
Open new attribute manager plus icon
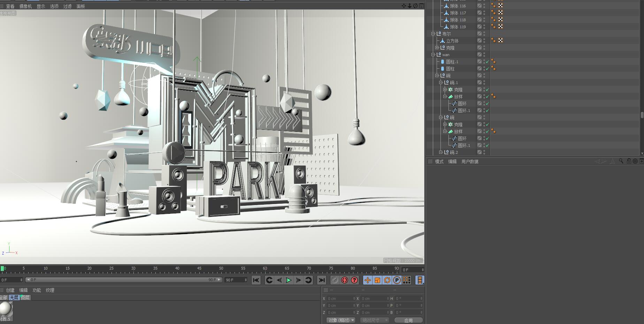(x=641, y=161)
